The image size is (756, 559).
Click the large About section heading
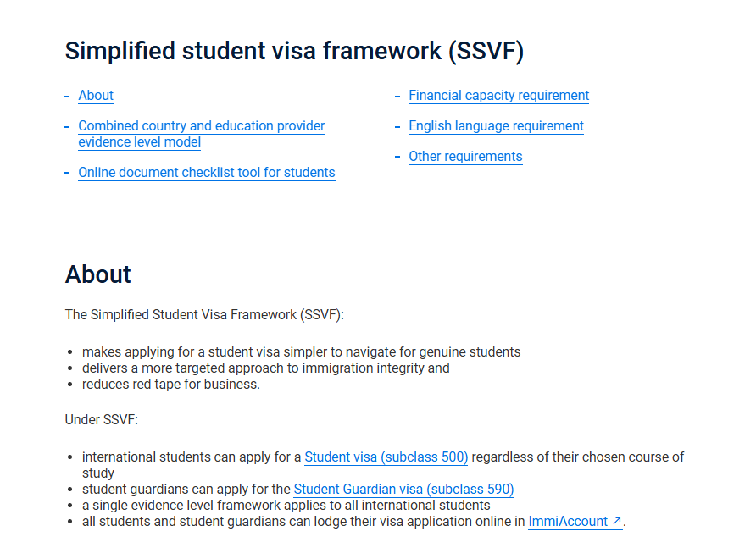[x=98, y=274]
